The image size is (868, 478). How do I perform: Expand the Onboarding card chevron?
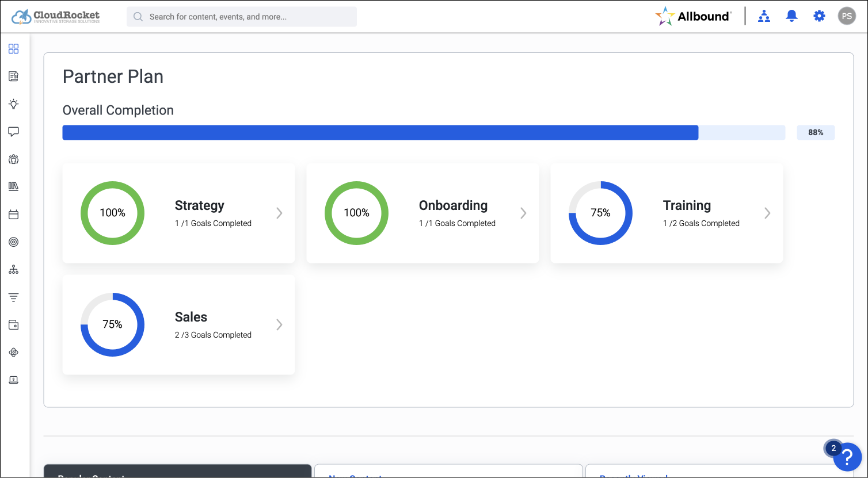coord(523,213)
